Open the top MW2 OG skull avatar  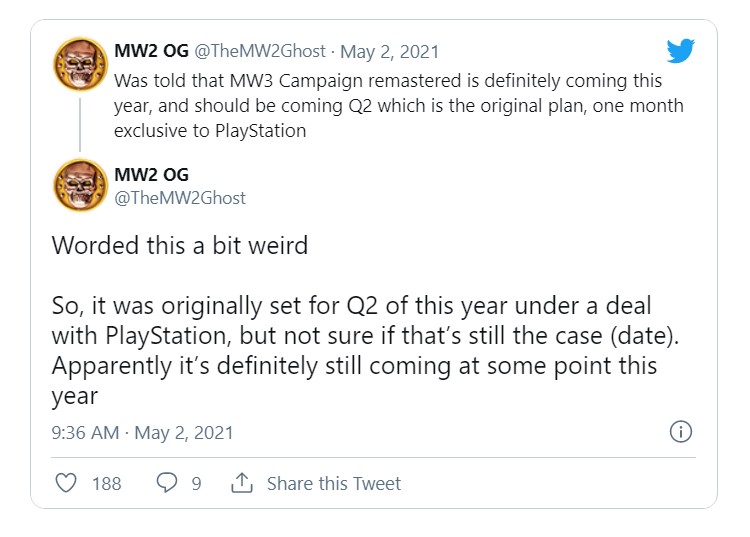click(81, 65)
